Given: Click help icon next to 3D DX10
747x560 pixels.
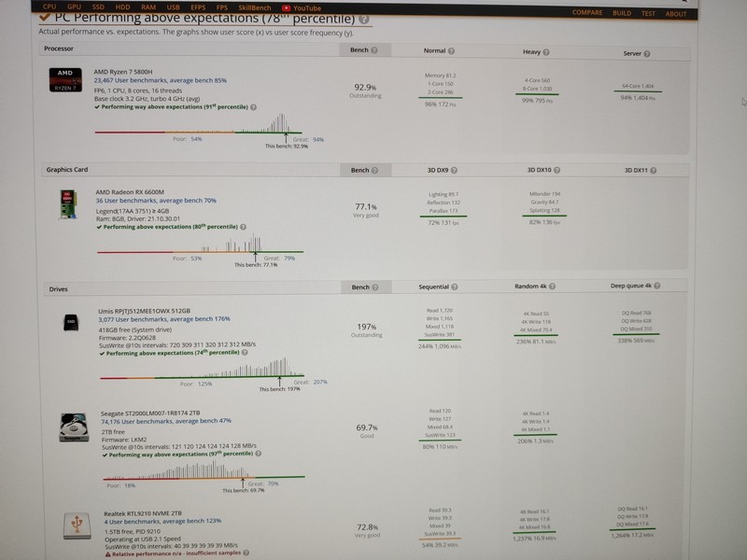Looking at the screenshot, I should click(557, 170).
